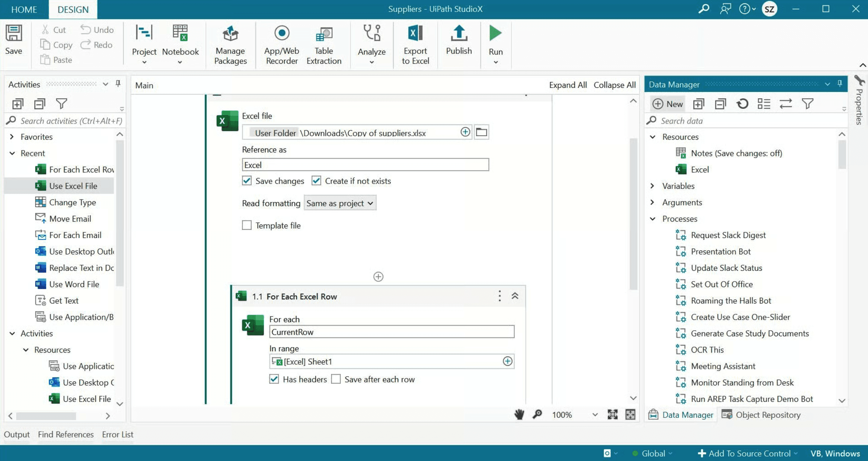Click the New button in Data Manager

click(668, 104)
